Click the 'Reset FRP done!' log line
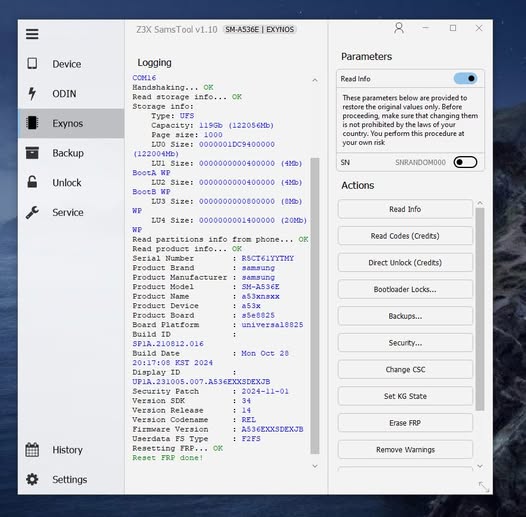 (168, 458)
